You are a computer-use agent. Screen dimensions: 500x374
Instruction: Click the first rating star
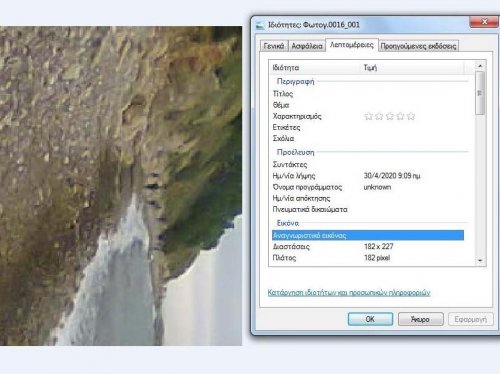[368, 116]
